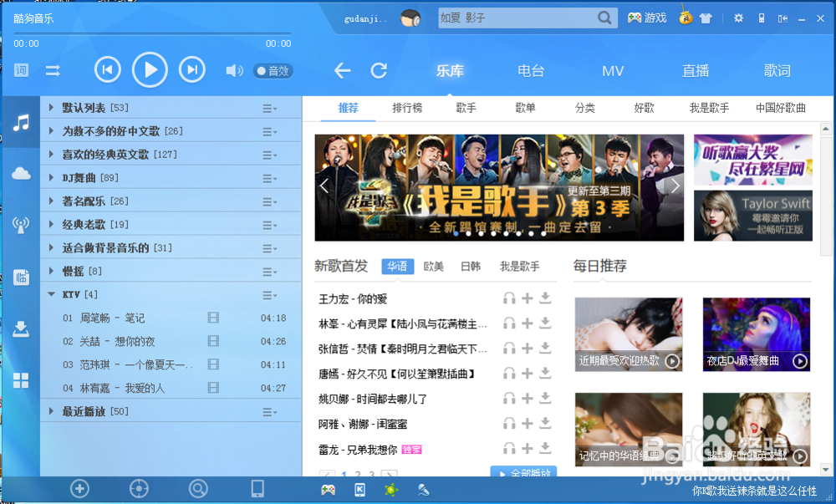
Task: Open local music note sidebar icon
Action: pos(21,123)
